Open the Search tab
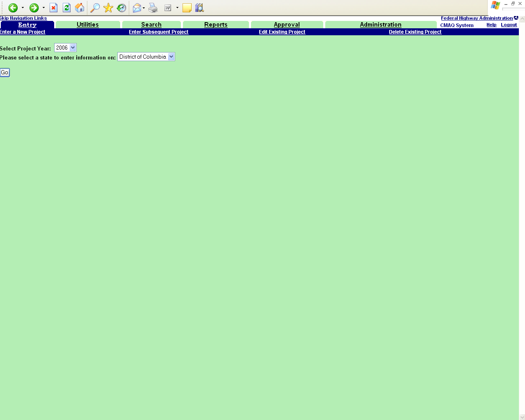This screenshot has width=525, height=420. (x=151, y=25)
